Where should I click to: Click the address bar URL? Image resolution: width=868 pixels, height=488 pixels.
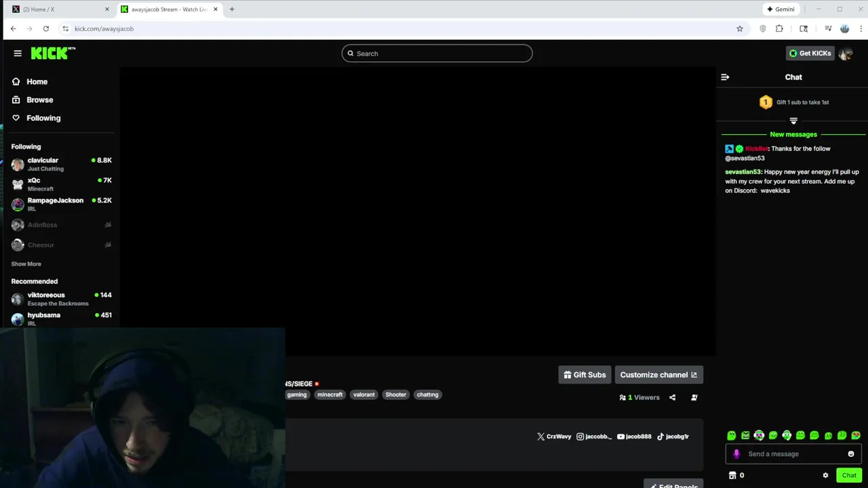104,28
